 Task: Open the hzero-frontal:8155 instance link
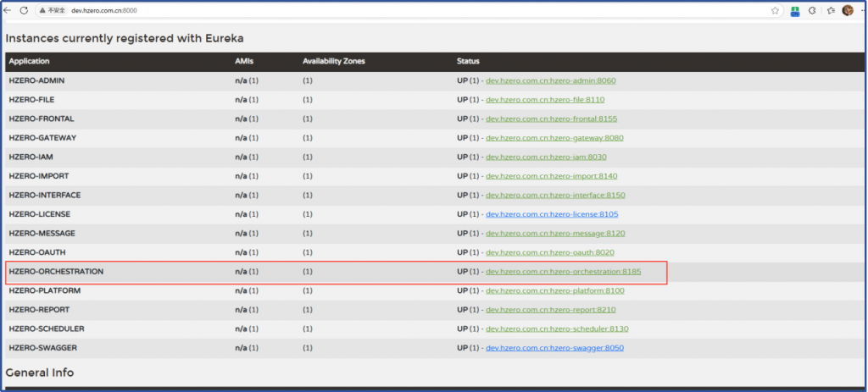point(551,119)
